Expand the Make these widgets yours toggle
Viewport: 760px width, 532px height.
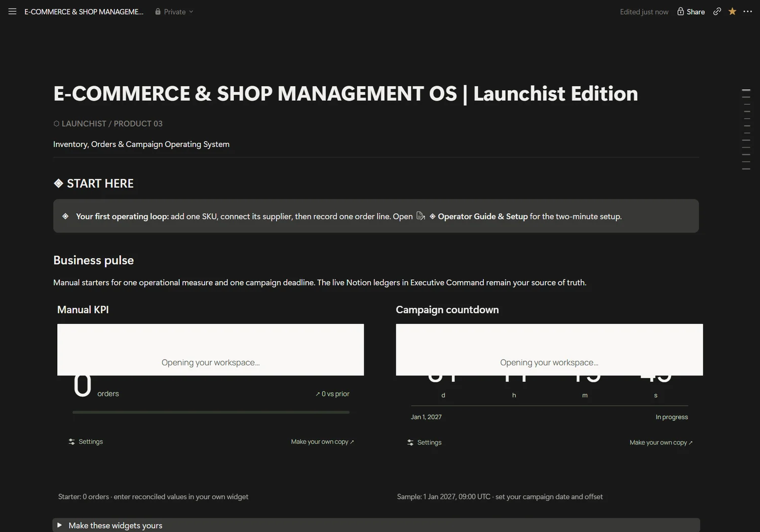point(59,525)
